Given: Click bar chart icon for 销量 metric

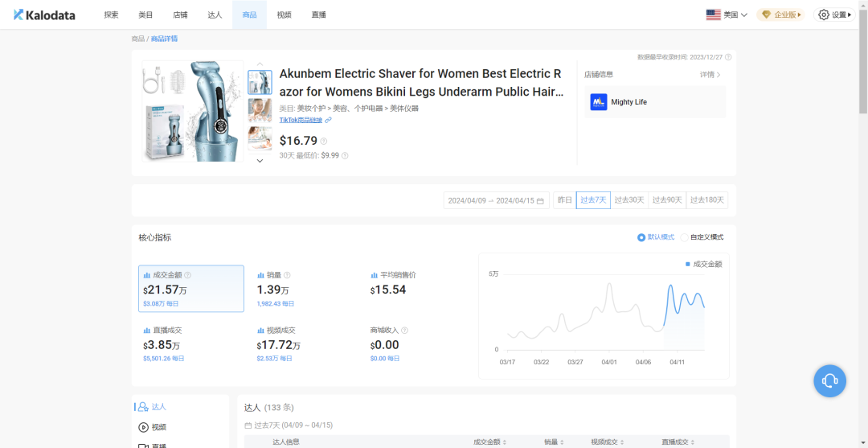Looking at the screenshot, I should [x=260, y=274].
